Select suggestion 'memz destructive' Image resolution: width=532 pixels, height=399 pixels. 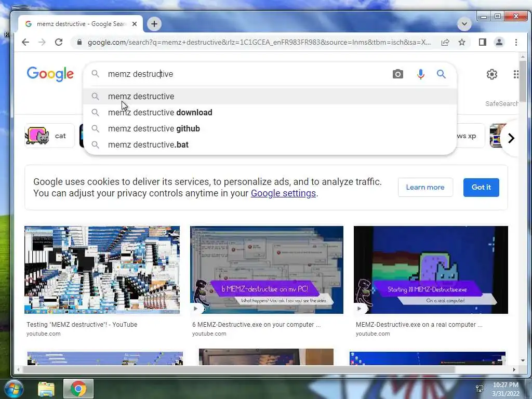pos(270,96)
